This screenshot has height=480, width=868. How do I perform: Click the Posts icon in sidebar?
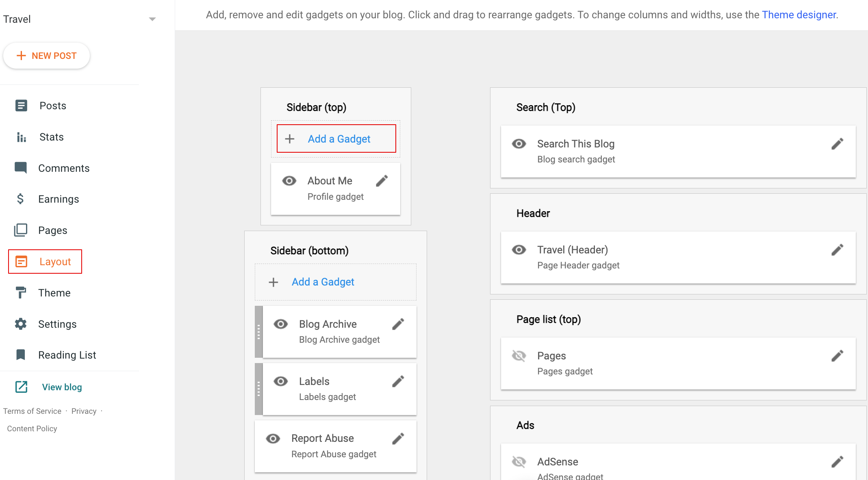[x=21, y=106]
